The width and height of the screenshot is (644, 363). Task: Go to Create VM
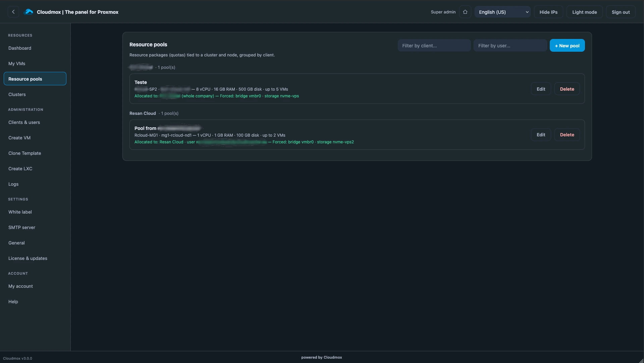tap(35, 138)
